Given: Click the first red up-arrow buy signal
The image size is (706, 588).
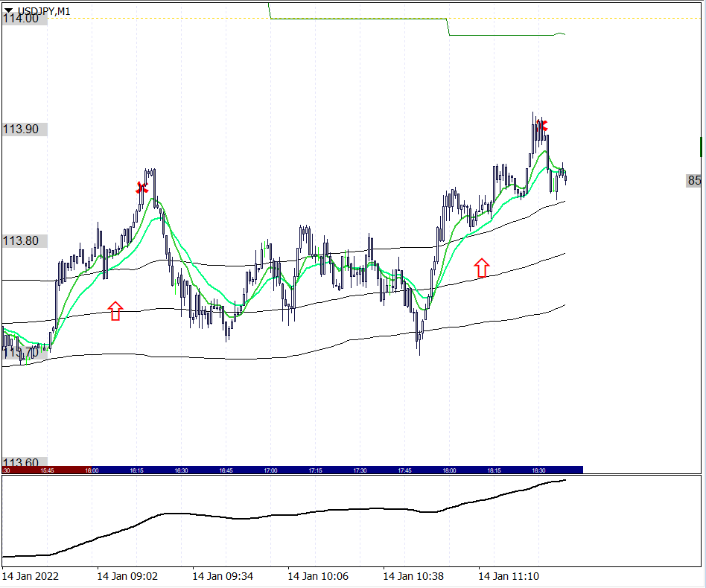Looking at the screenshot, I should click(x=115, y=311).
